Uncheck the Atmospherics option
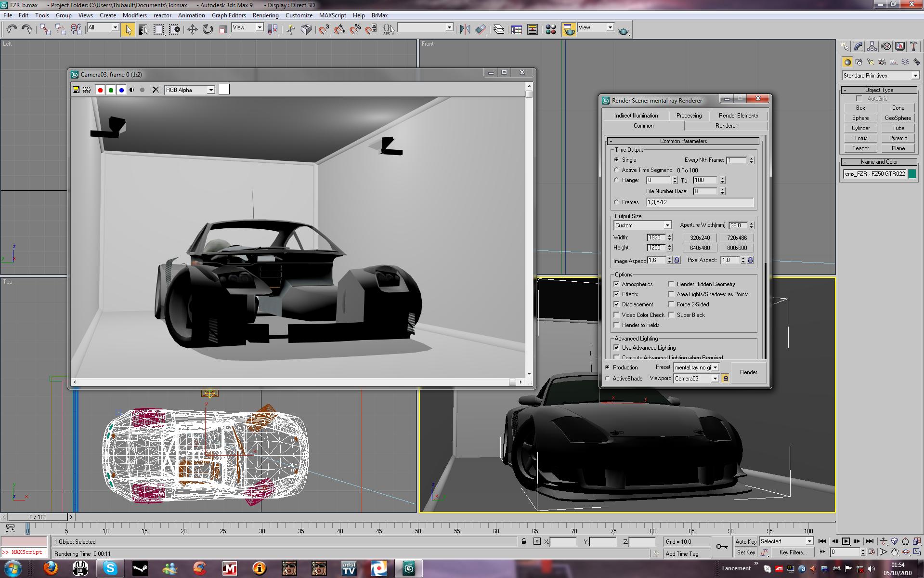 coord(616,284)
